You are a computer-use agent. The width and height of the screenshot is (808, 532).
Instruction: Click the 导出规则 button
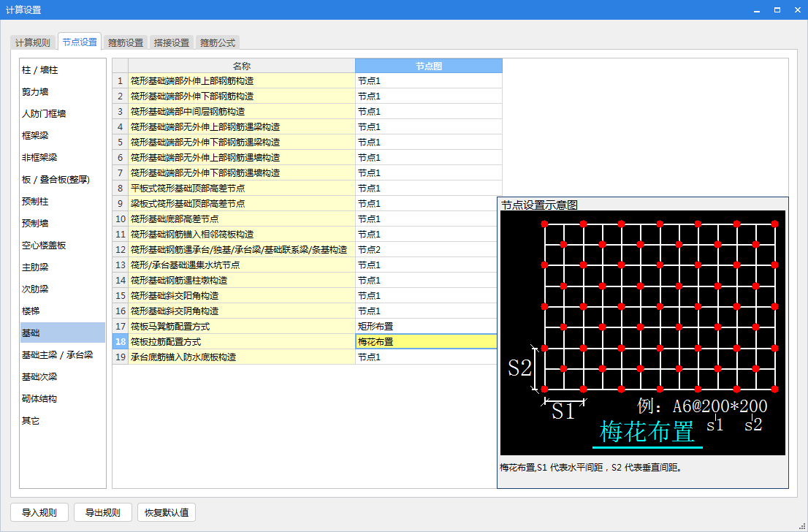(x=102, y=512)
